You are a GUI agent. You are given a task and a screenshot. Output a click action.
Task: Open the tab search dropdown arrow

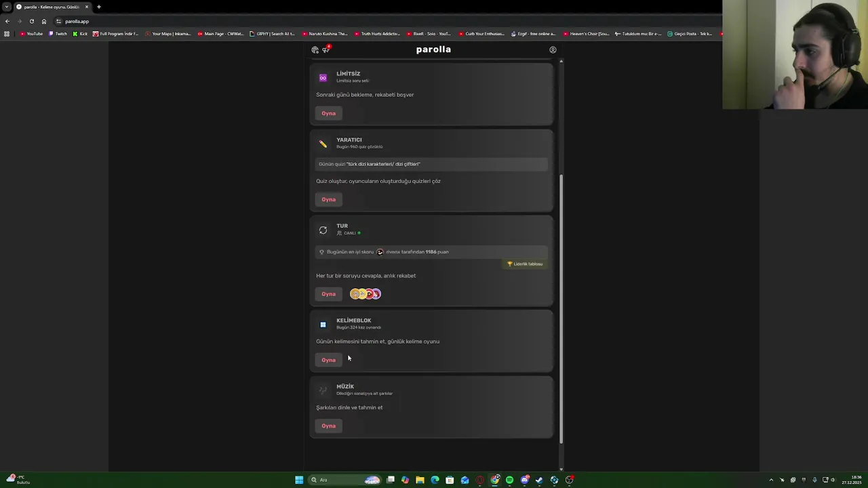click(x=7, y=7)
